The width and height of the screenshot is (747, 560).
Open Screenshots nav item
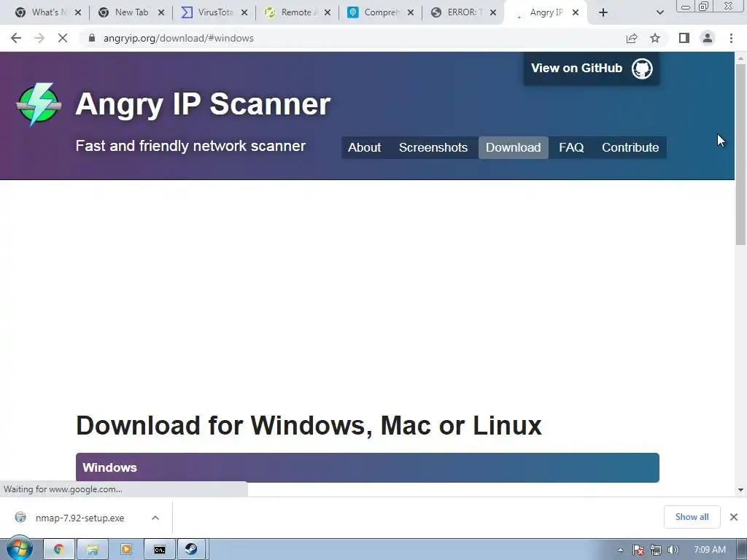pos(433,147)
